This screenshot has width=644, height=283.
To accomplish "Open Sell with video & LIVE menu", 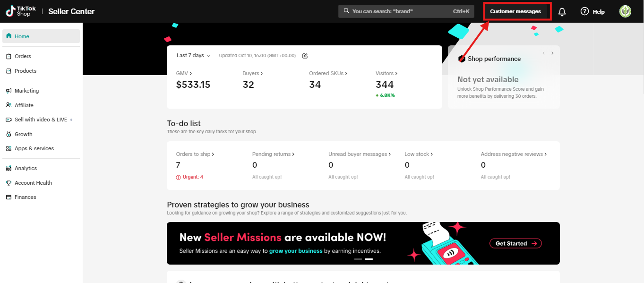I will click(41, 120).
